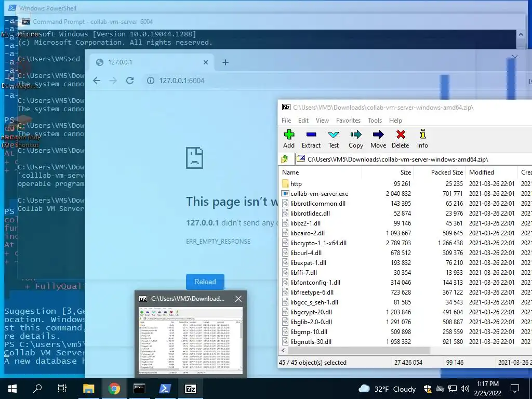Image resolution: width=532 pixels, height=399 pixels.
Task: Sort archive list by Name column
Action: point(320,172)
